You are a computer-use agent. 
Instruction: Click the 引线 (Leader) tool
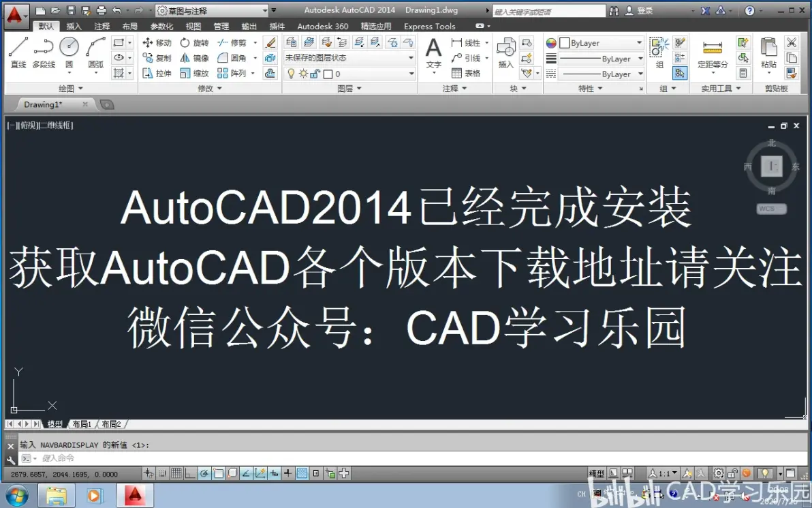pos(466,58)
